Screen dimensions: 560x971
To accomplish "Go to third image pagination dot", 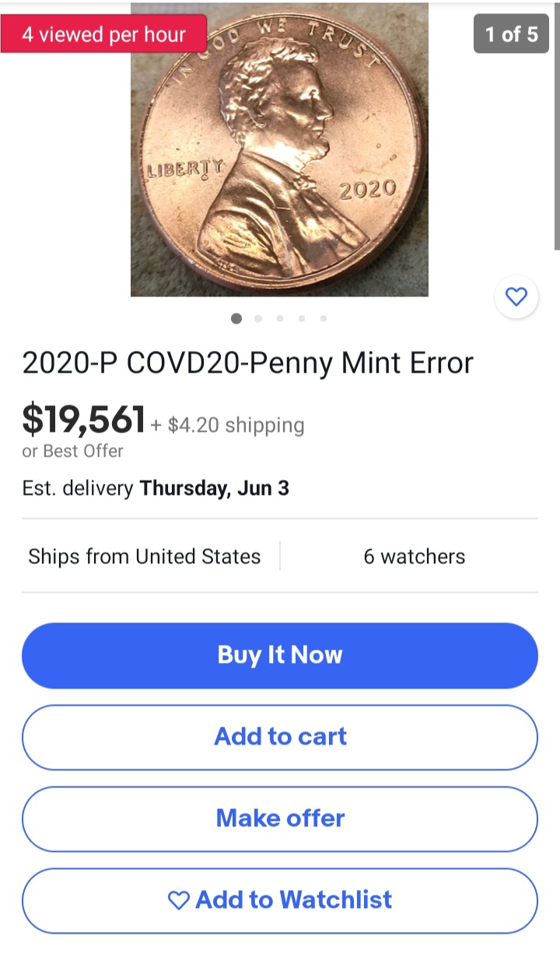I will pyautogui.click(x=280, y=318).
